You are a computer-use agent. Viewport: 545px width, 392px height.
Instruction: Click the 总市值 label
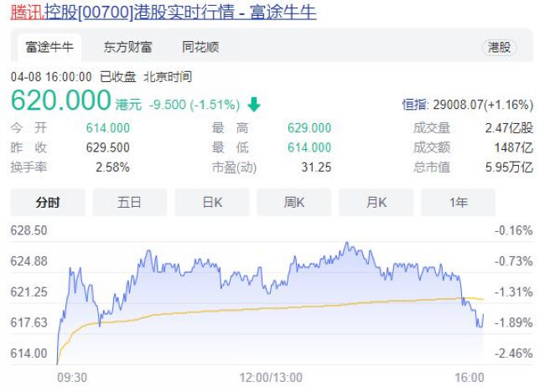click(x=432, y=168)
